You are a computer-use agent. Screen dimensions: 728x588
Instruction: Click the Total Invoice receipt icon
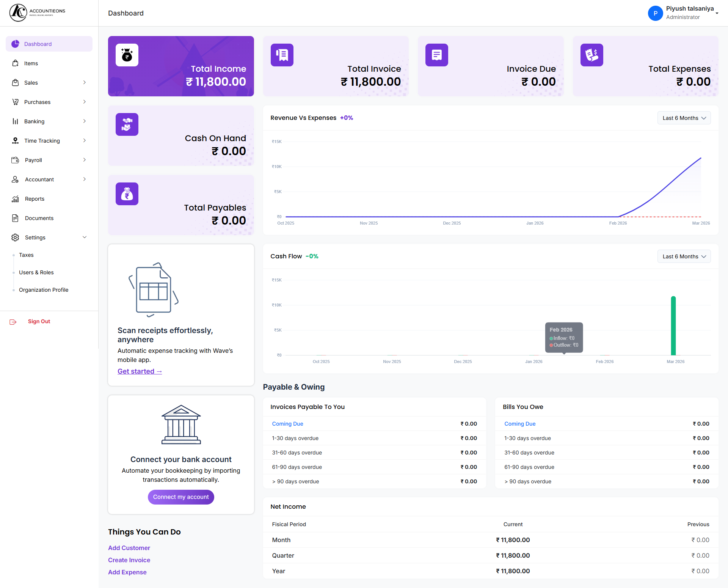coord(282,55)
